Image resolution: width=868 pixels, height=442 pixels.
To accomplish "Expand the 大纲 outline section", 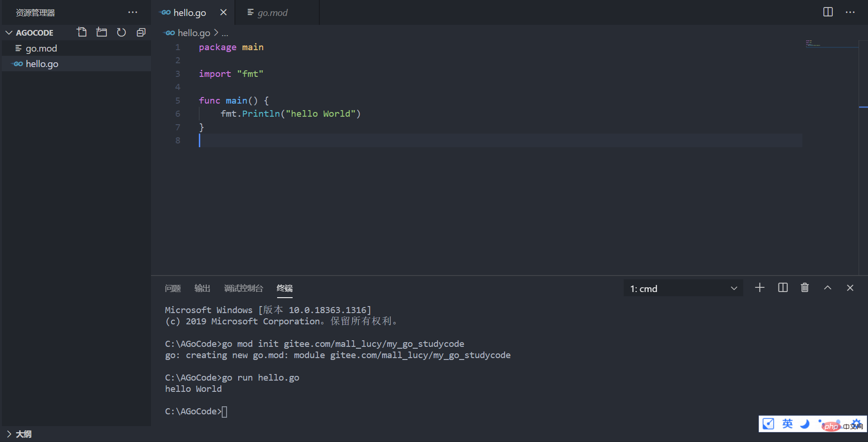I will point(9,434).
